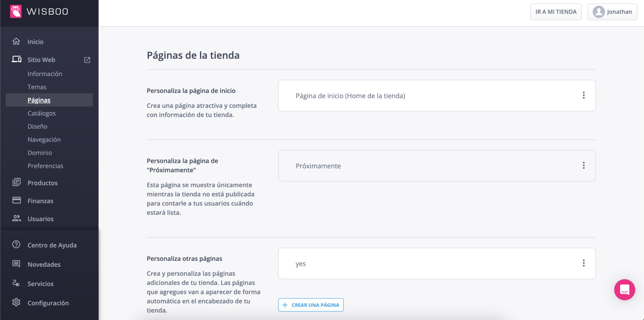Expand options for Próximamente page
This screenshot has height=320, width=644.
coord(584,165)
